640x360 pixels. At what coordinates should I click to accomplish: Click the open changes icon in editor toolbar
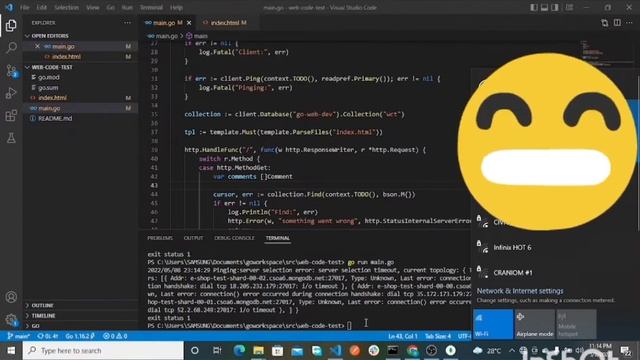pos(604,23)
